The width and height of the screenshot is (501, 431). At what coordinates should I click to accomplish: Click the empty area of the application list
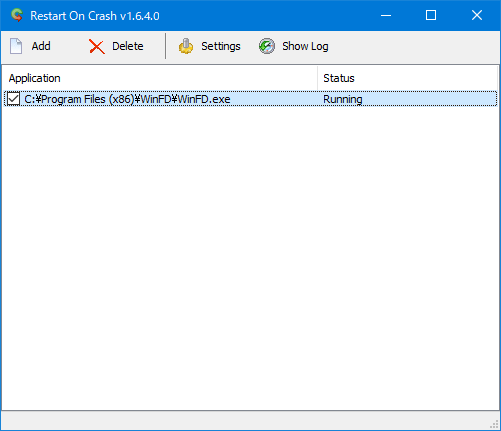[x=250, y=257]
